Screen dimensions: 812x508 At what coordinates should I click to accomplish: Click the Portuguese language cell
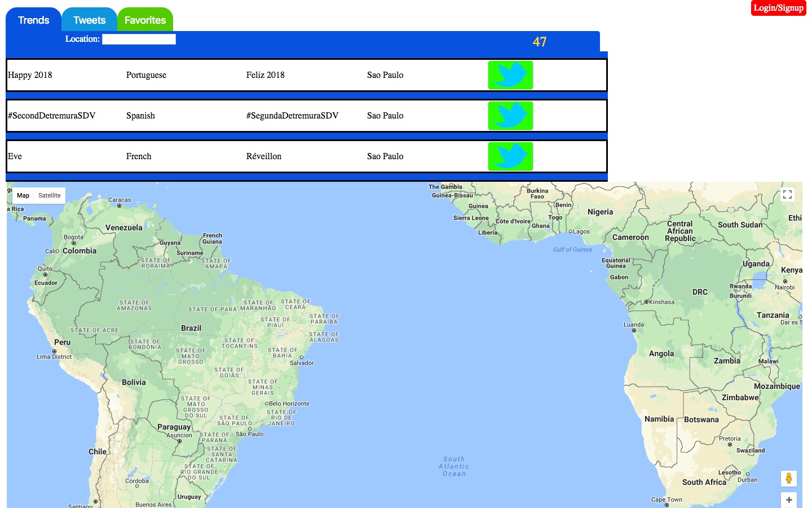coord(146,75)
